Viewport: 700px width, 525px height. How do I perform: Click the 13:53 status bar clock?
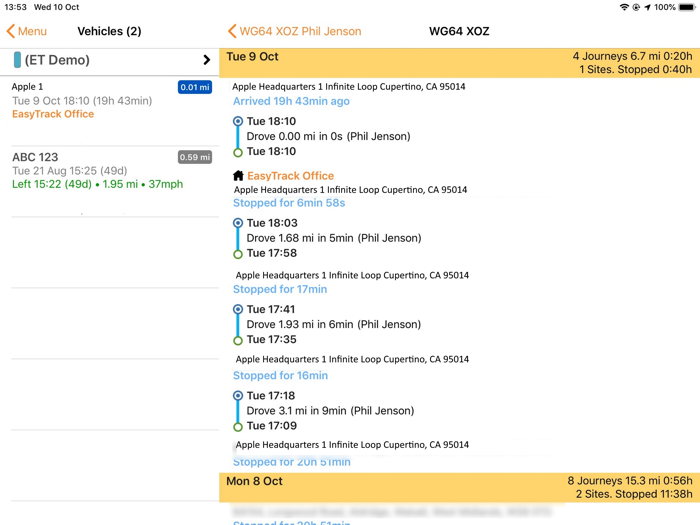point(16,7)
